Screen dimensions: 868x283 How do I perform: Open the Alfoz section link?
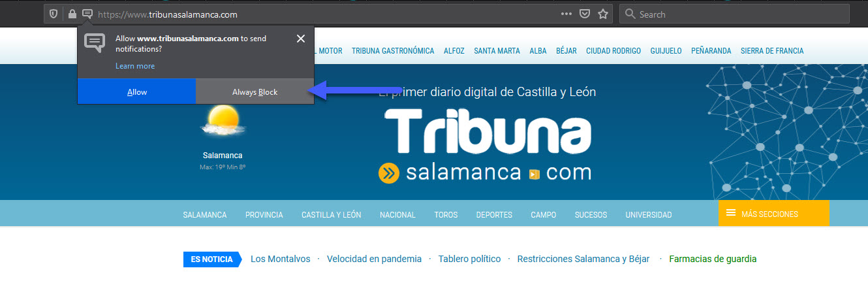[454, 51]
